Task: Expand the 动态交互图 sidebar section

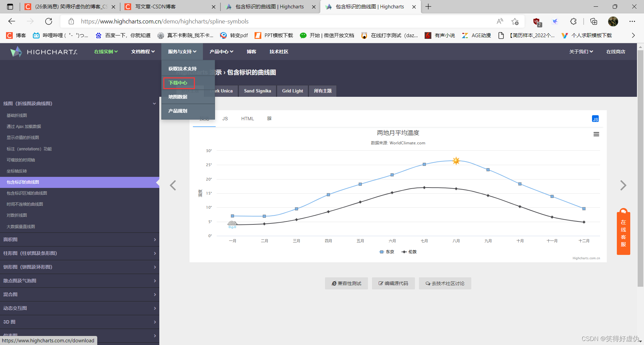Action: pyautogui.click(x=79, y=308)
